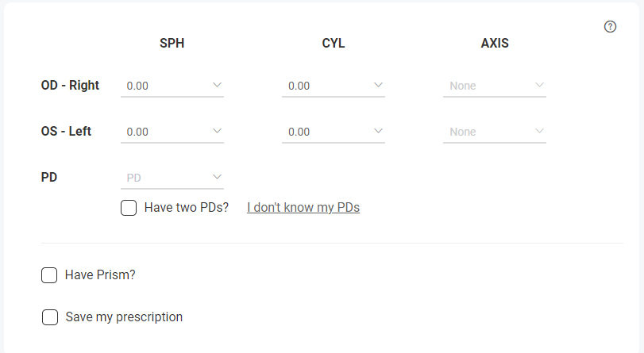Viewport: 644px width, 353px height.
Task: Click the OD Right CYL chevron arrow
Action: click(x=378, y=85)
